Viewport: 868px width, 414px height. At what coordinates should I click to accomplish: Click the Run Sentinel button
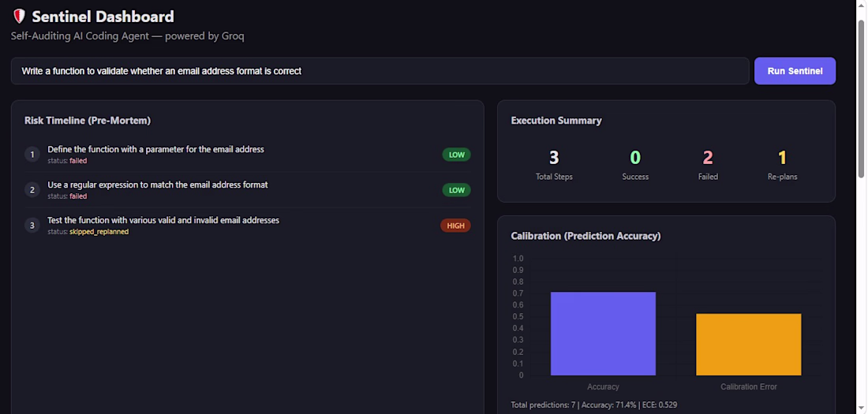795,71
